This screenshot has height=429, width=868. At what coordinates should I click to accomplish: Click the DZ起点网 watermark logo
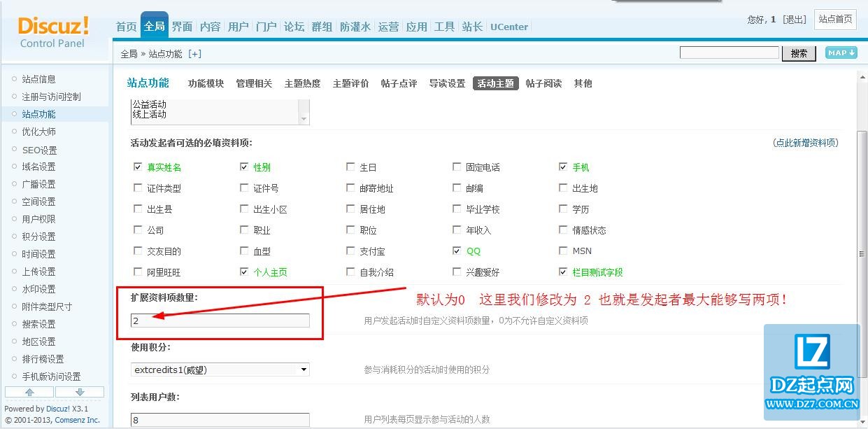[813, 367]
